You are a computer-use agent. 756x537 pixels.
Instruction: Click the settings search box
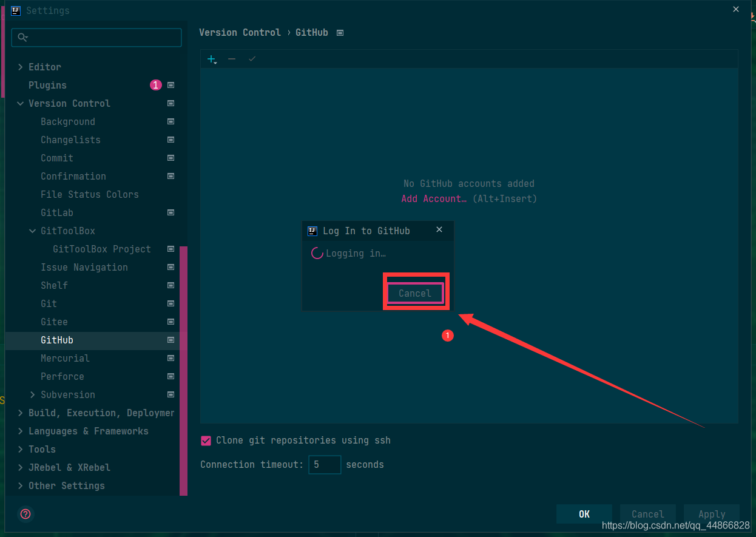coord(96,38)
